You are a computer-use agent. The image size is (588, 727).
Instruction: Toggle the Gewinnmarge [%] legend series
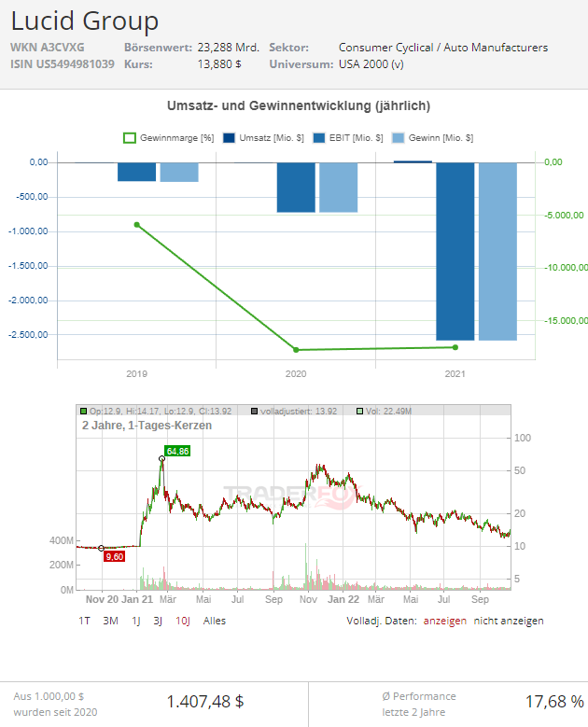pyautogui.click(x=168, y=138)
